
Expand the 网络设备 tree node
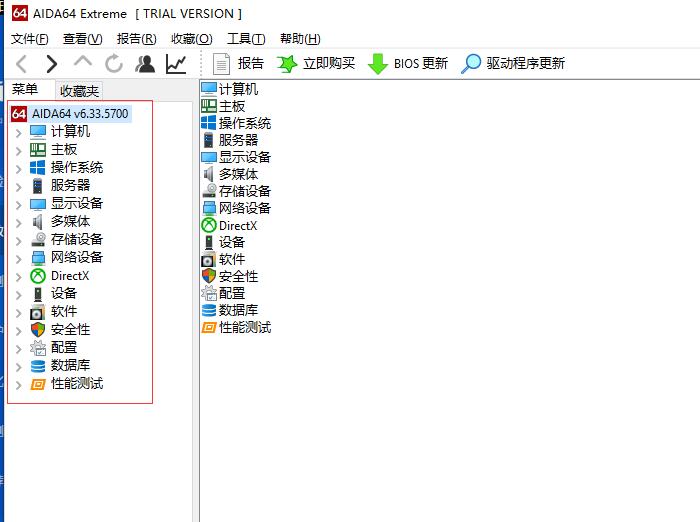[x=18, y=259]
